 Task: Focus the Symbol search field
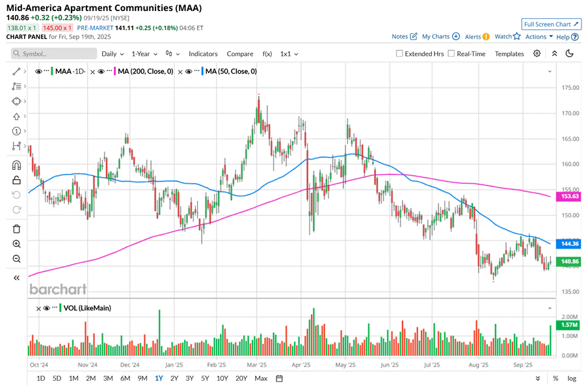(53, 53)
